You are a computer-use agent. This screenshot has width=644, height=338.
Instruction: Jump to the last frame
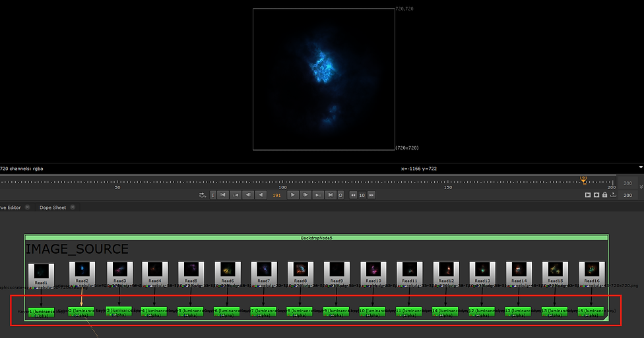point(331,195)
